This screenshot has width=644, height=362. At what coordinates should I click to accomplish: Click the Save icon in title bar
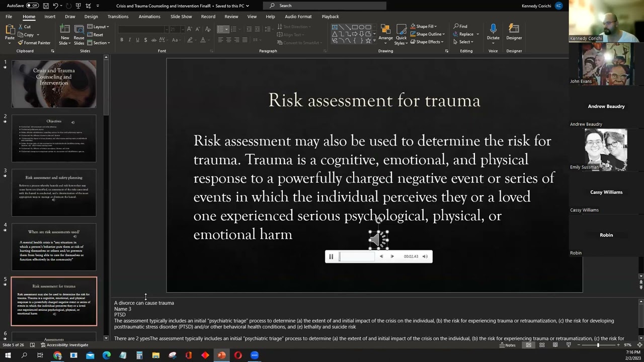point(46,6)
